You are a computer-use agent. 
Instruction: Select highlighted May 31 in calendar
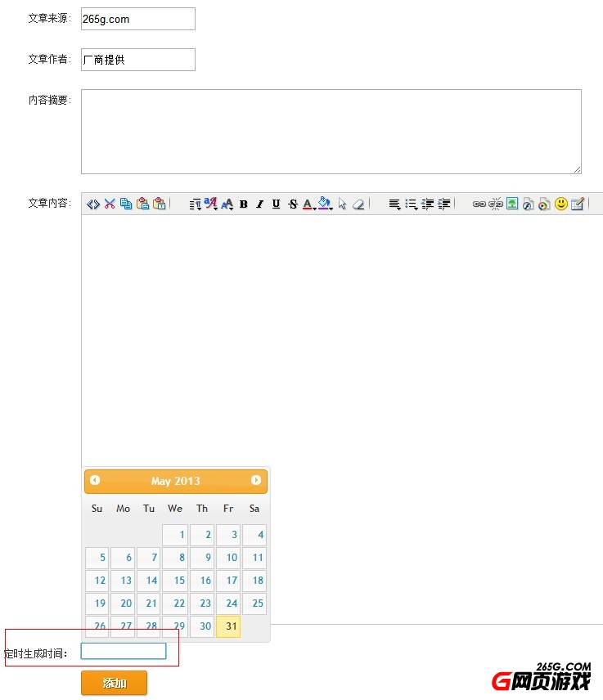[x=228, y=626]
